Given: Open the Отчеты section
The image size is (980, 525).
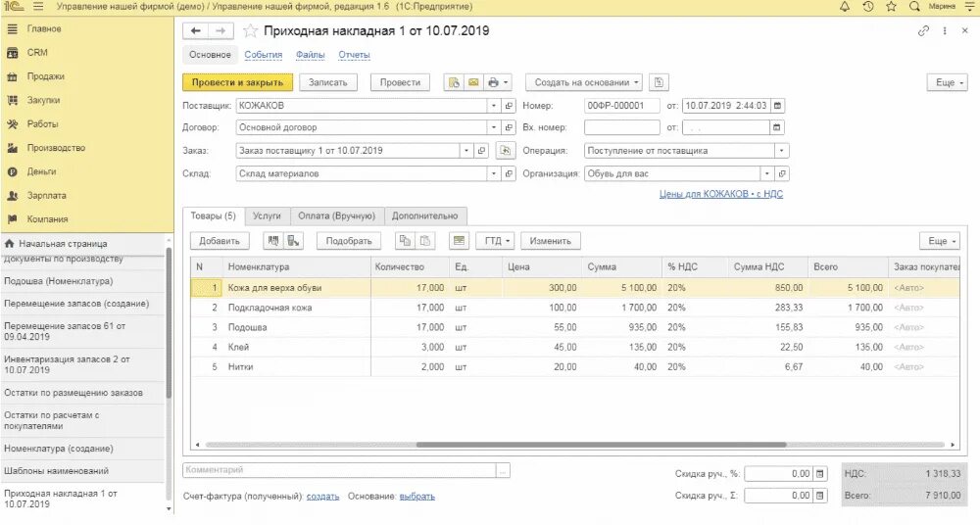Looking at the screenshot, I should [x=355, y=55].
